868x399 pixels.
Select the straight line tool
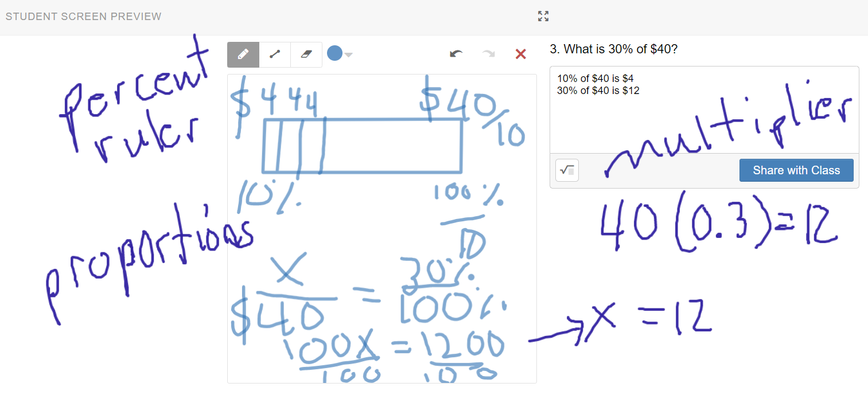pyautogui.click(x=275, y=53)
